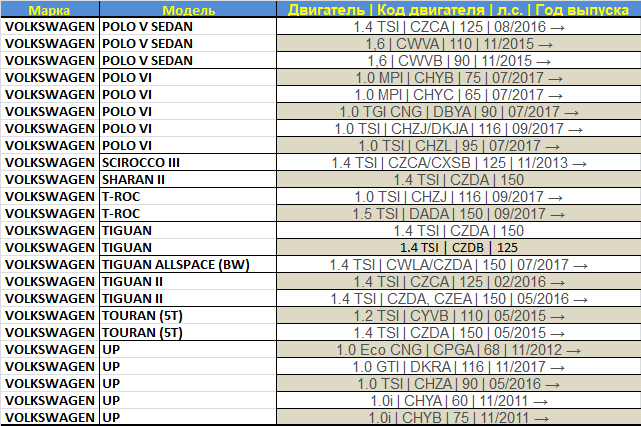
Task: Select cell 1.4 TSI | CWLA/CZDA | 150 | 07/2017
Action: [x=459, y=265]
